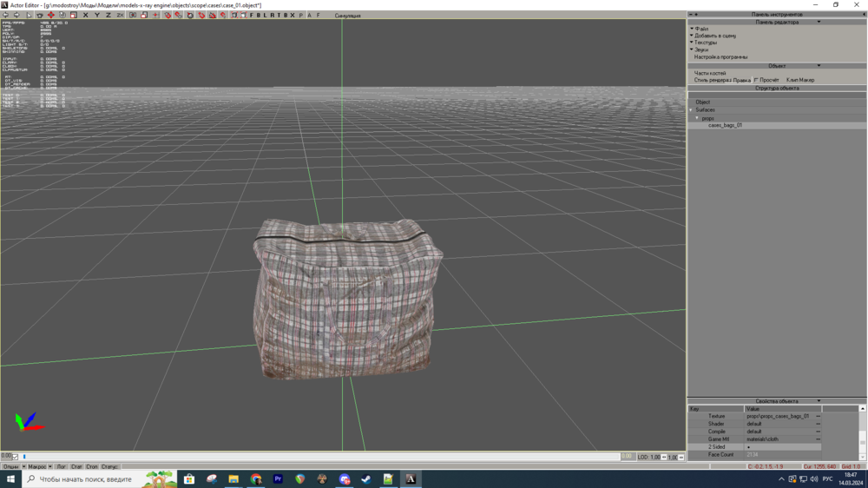Switch to the Top view (T)
The width and height of the screenshot is (868, 488).
point(278,15)
